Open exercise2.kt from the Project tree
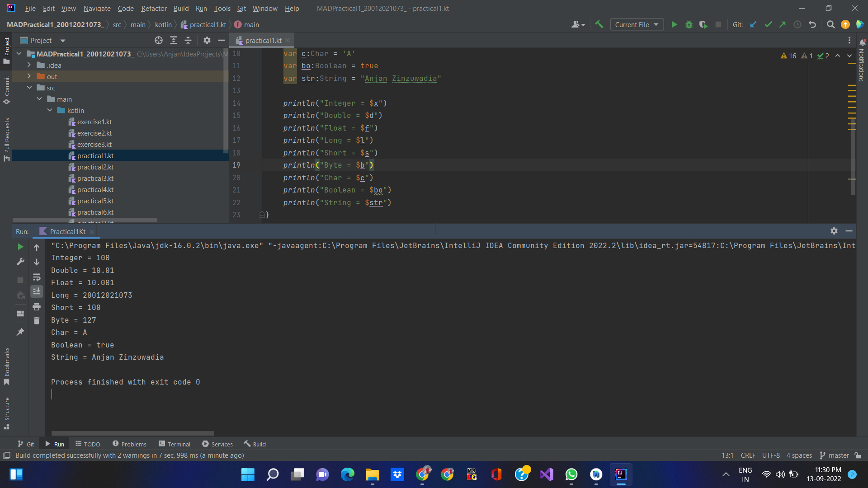The image size is (868, 488). (94, 133)
